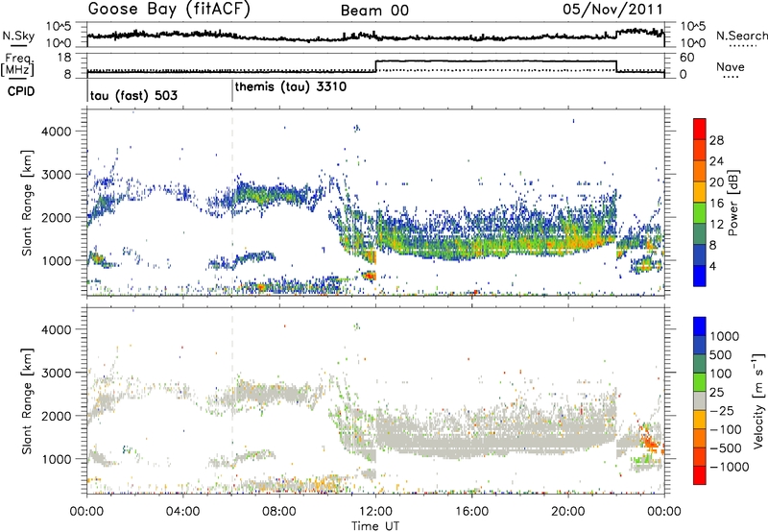768x532 pixels.
Task: Click the gray band of the Velocity color bar
Action: point(700,401)
